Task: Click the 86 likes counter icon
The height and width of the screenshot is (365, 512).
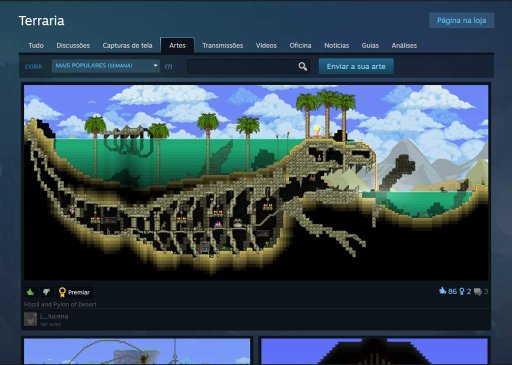Action: point(442,291)
